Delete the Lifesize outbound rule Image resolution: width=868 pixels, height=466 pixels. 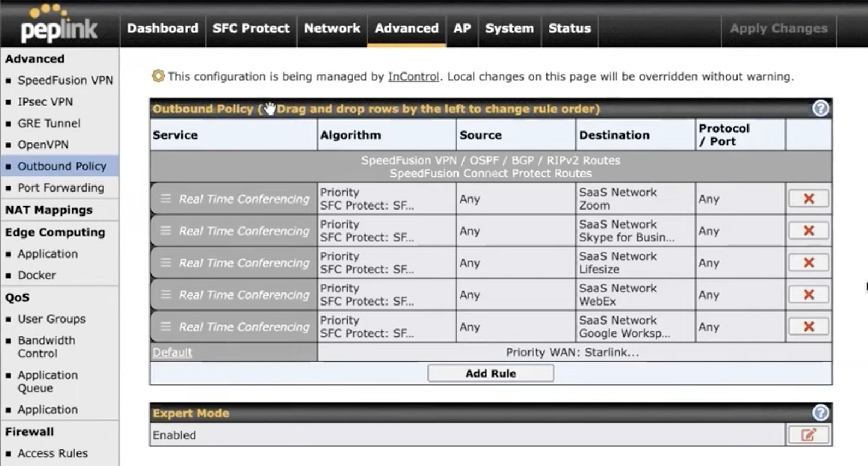pyautogui.click(x=808, y=262)
